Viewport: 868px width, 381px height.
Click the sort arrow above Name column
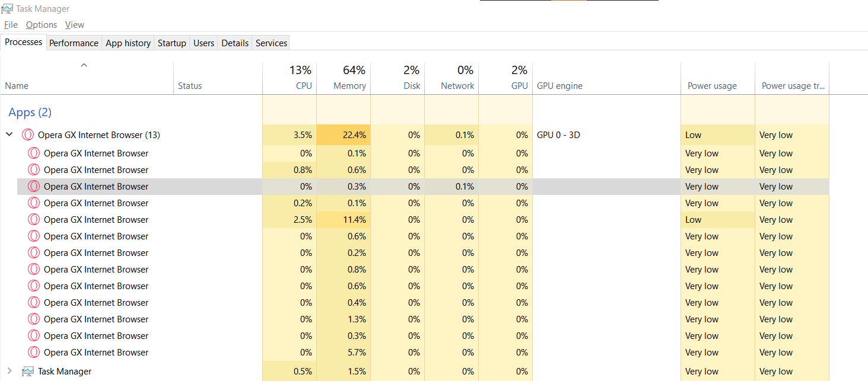click(84, 65)
